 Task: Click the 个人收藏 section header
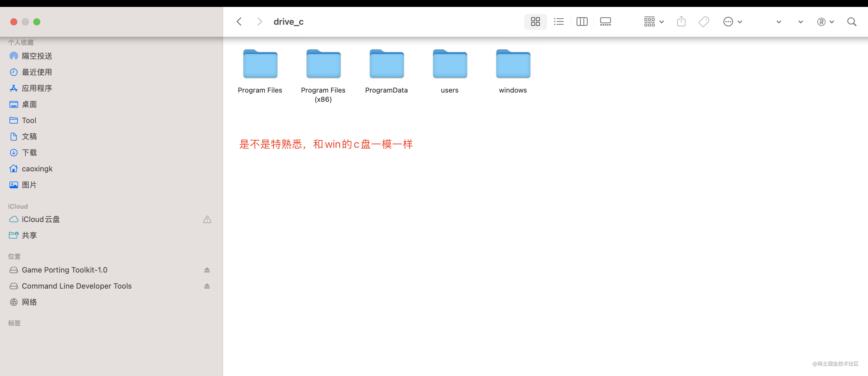coord(21,43)
